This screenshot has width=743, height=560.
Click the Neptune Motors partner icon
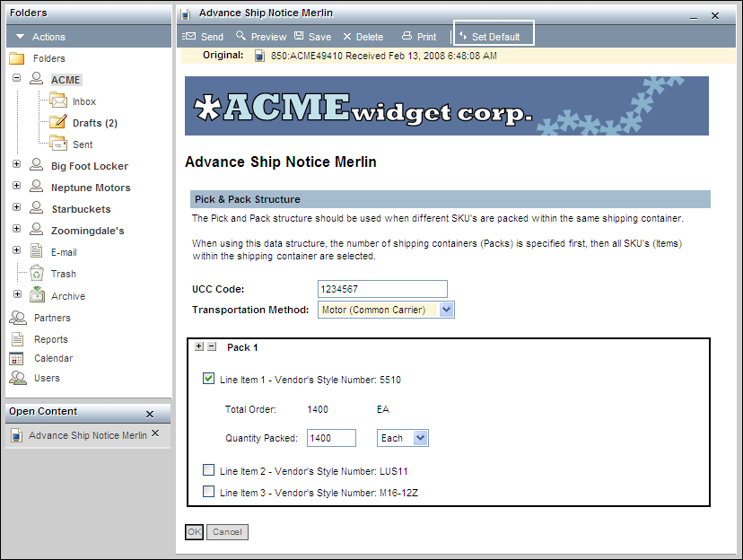tap(37, 186)
